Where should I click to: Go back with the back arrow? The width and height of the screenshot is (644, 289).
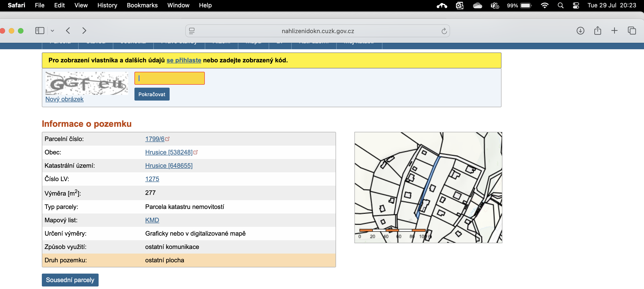pyautogui.click(x=68, y=31)
